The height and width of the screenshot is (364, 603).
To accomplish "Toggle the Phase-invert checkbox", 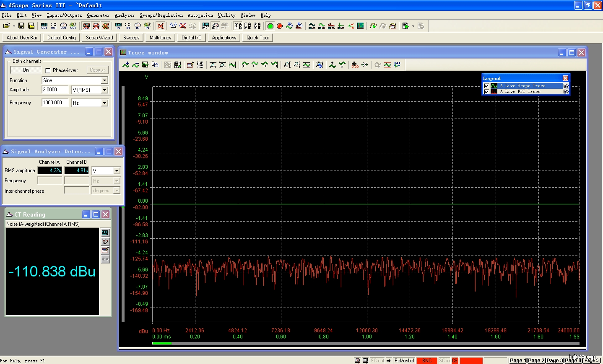I will pos(48,70).
